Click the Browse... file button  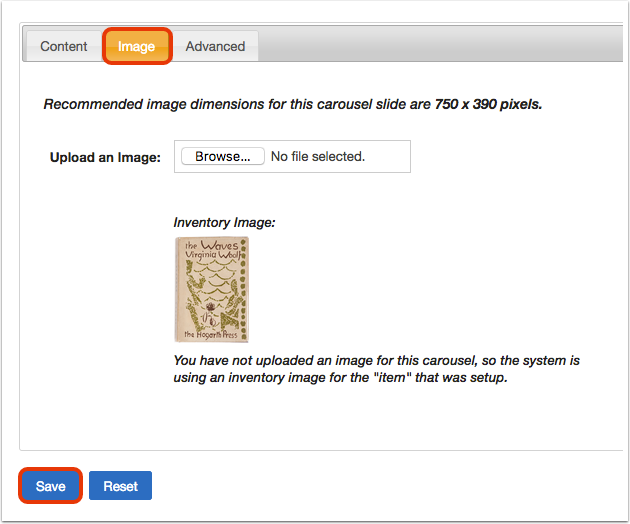click(223, 156)
